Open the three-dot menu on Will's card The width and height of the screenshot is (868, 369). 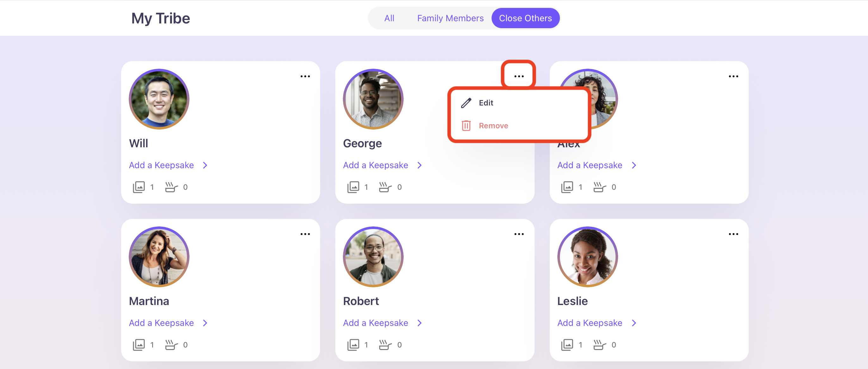[305, 76]
